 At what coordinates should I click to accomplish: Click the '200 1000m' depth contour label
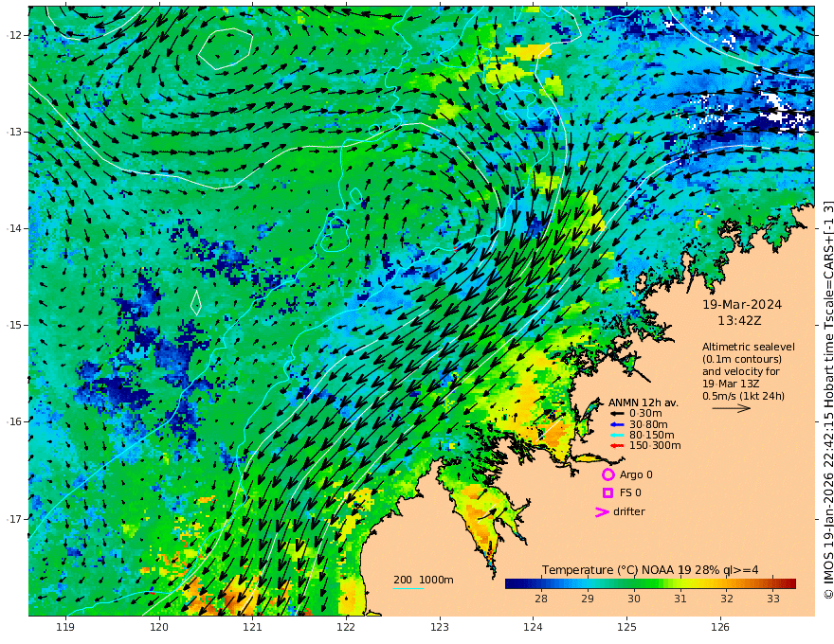[x=424, y=580]
